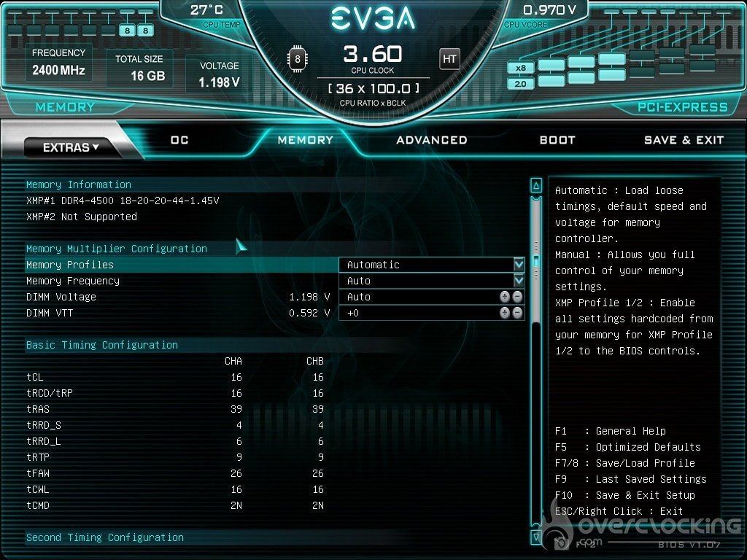Click the F5 Optimized Defaults hint
The width and height of the screenshot is (747, 560).
coord(628,447)
